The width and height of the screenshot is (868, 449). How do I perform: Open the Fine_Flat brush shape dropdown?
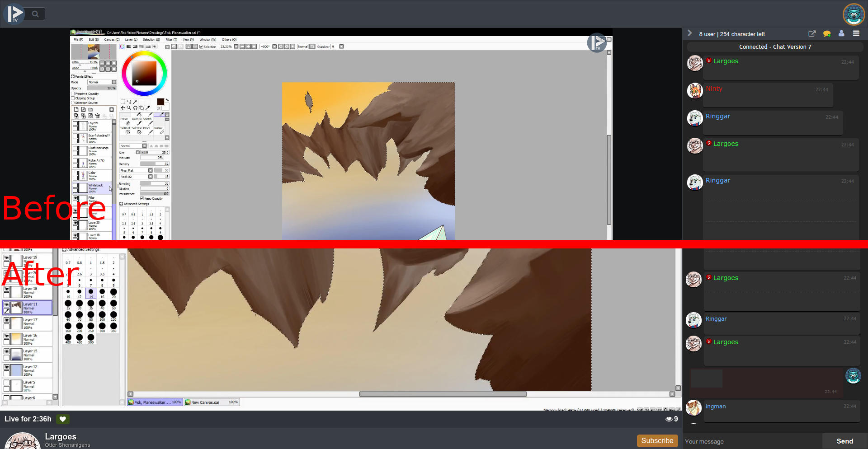[136, 170]
